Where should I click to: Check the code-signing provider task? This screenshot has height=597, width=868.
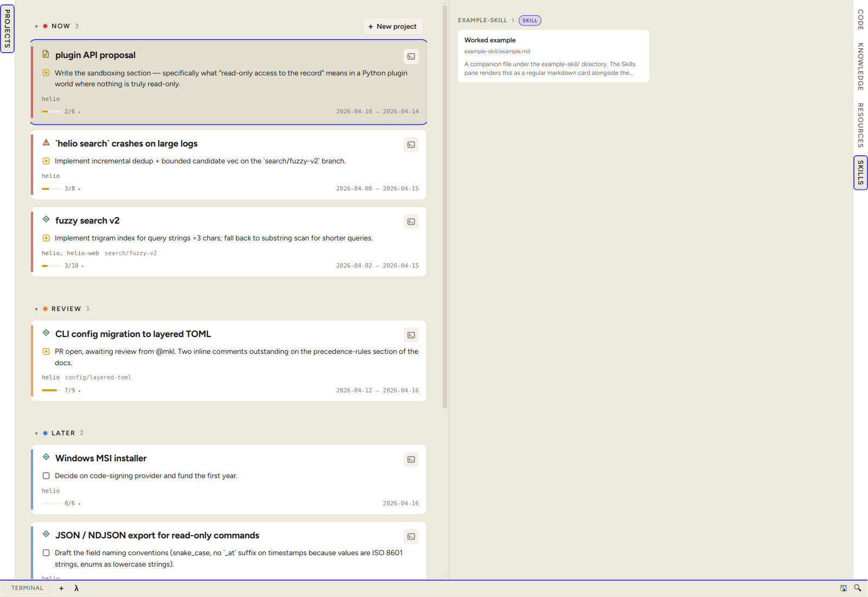[46, 476]
